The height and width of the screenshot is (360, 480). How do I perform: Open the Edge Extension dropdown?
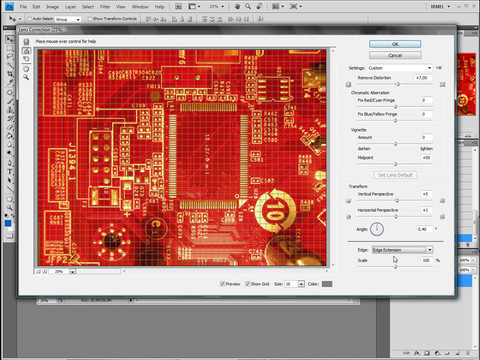click(x=402, y=250)
